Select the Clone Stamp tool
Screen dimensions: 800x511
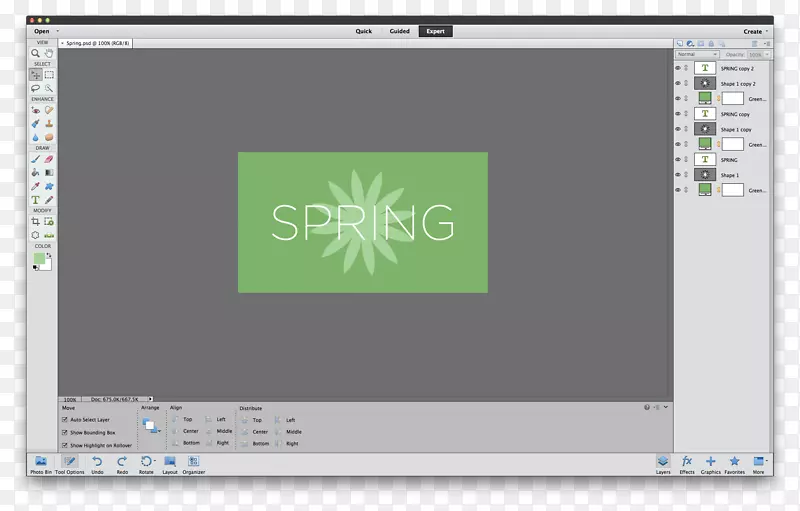(x=49, y=123)
